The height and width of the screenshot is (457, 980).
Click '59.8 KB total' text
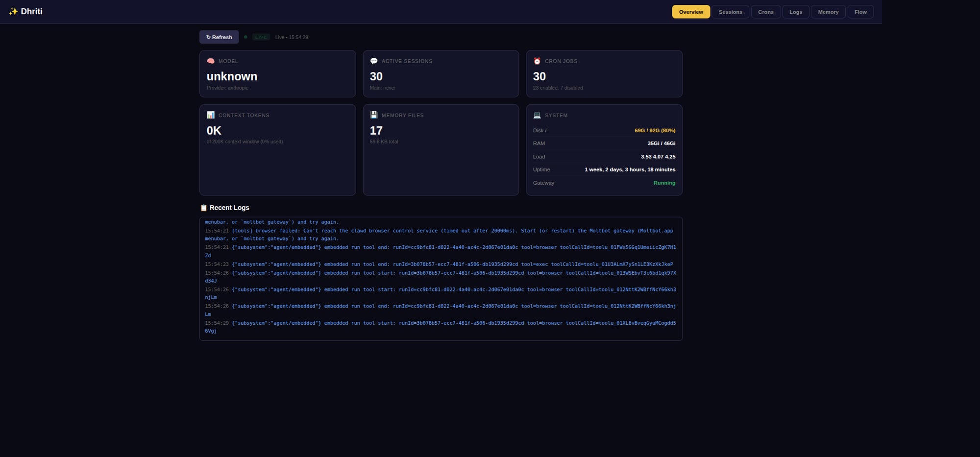(x=384, y=142)
